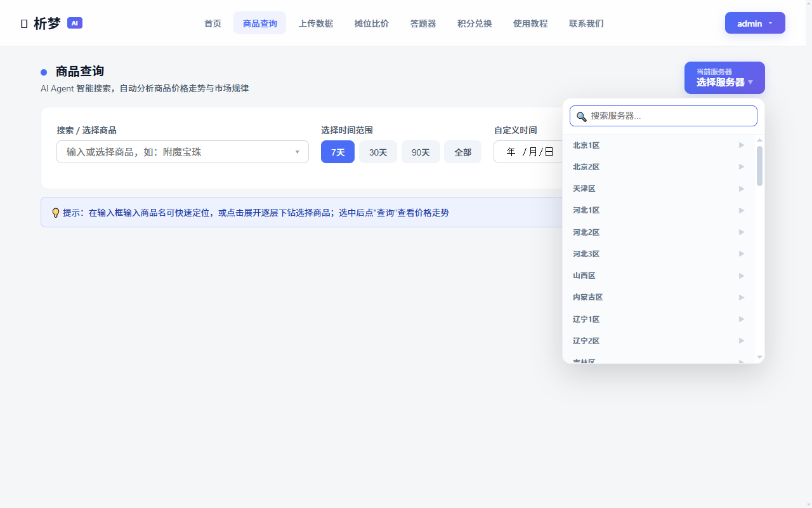Screen dimensions: 812x508
Task: Open the 摊位比价 nav tab
Action: pyautogui.click(x=372, y=23)
